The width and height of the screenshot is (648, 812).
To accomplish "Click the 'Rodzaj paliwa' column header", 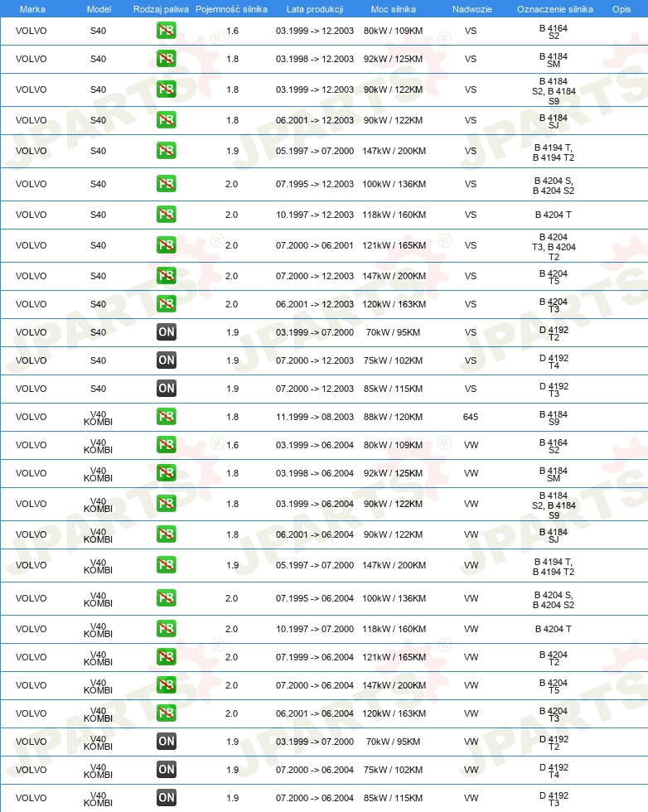I will [161, 9].
